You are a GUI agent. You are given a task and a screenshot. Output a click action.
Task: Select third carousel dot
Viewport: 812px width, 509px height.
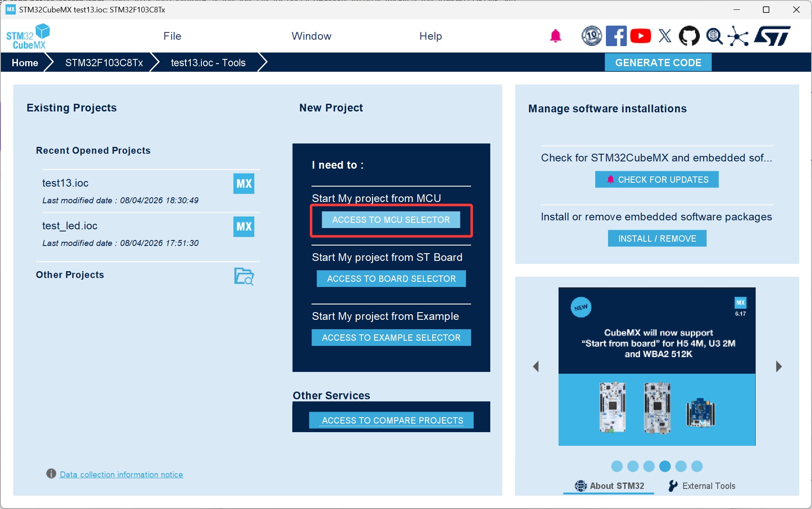click(x=649, y=466)
